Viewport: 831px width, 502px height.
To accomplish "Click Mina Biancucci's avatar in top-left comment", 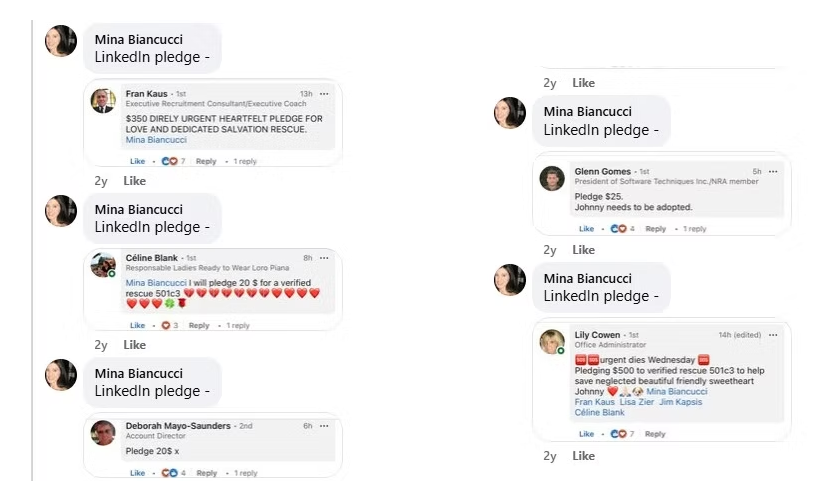I will (61, 41).
